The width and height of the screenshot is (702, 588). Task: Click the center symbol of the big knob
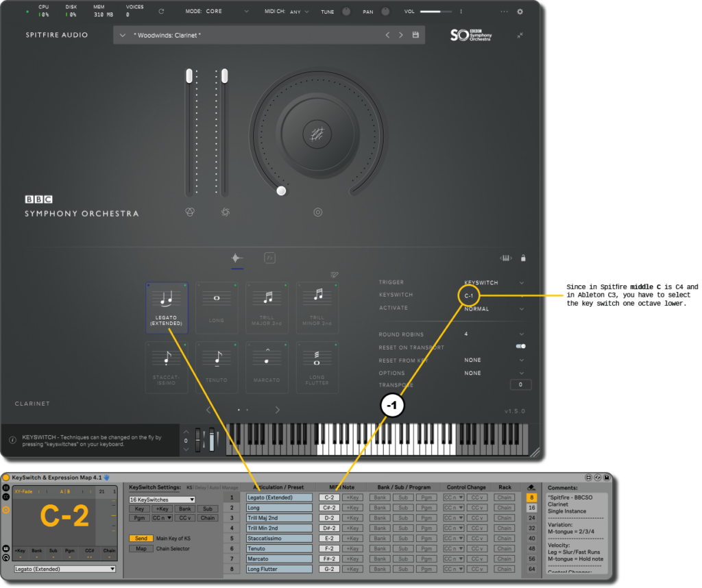(x=317, y=134)
